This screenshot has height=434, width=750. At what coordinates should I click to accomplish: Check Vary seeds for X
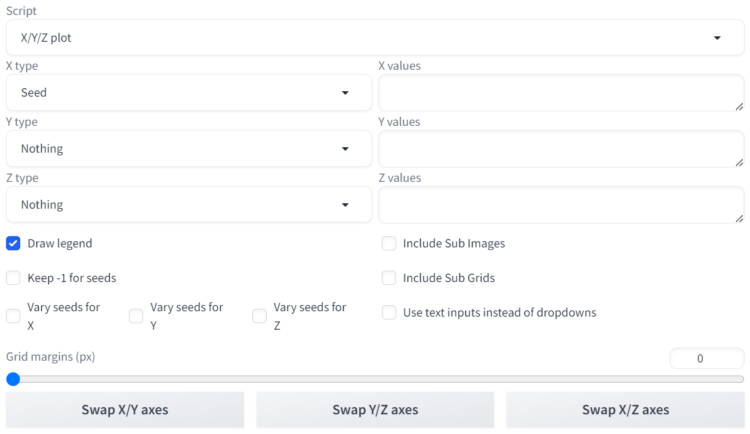click(x=13, y=316)
